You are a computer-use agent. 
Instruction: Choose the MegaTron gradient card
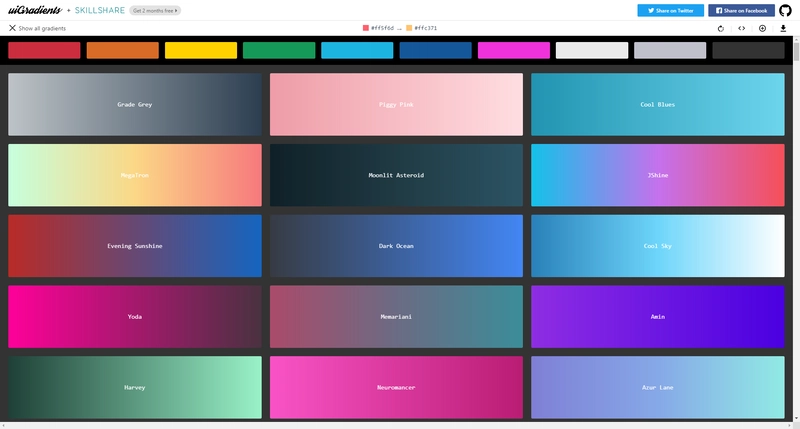point(135,175)
